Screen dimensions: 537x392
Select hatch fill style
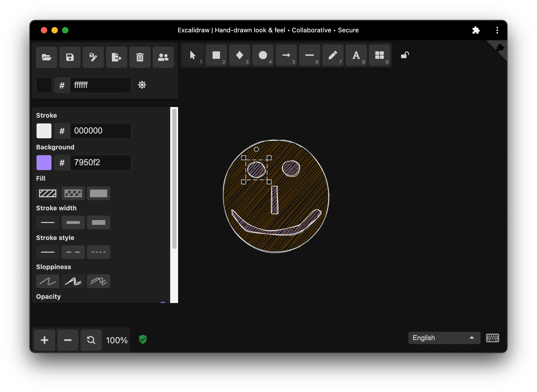[x=47, y=193]
